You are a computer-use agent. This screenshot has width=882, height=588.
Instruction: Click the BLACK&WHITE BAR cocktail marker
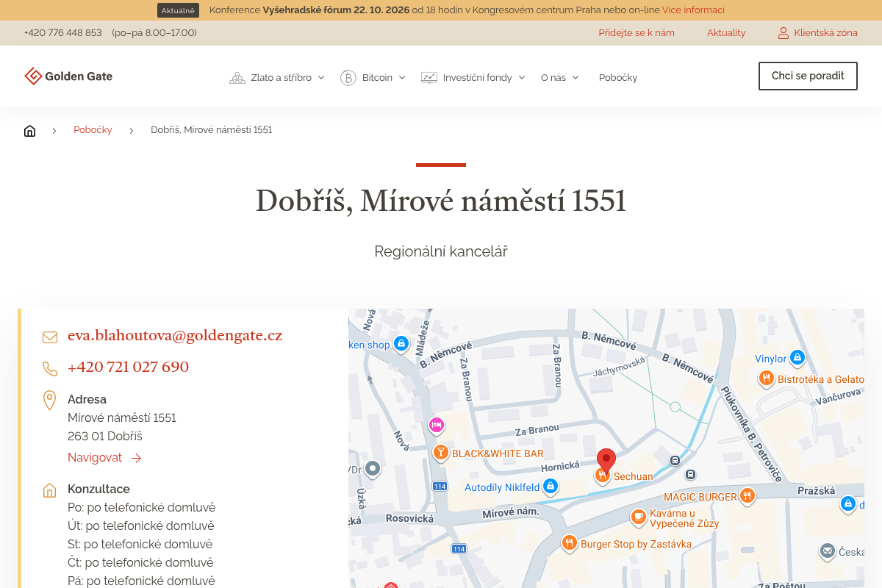(x=440, y=453)
